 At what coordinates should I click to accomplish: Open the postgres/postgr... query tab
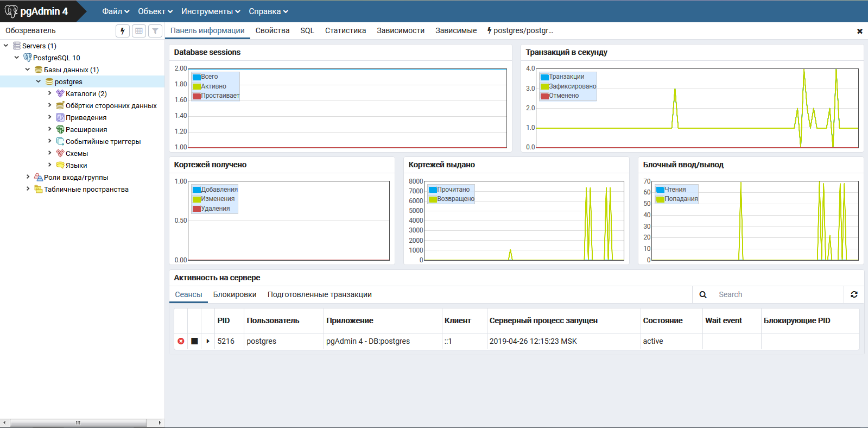520,31
